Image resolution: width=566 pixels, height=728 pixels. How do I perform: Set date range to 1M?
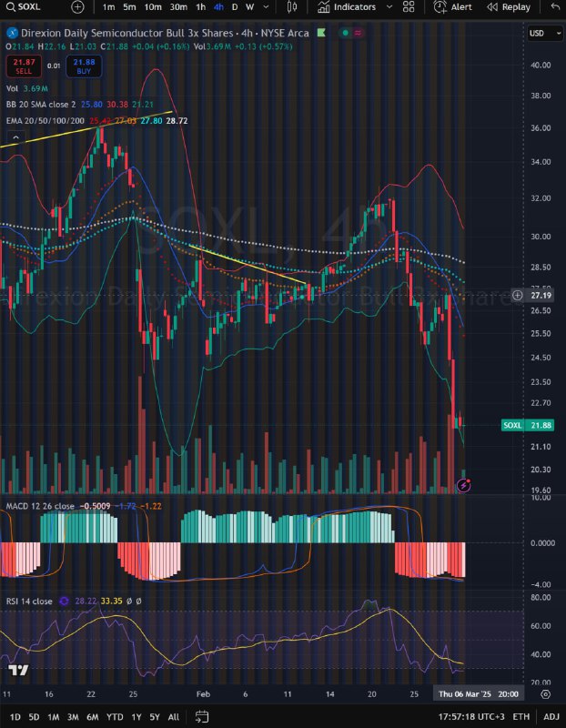(54, 717)
